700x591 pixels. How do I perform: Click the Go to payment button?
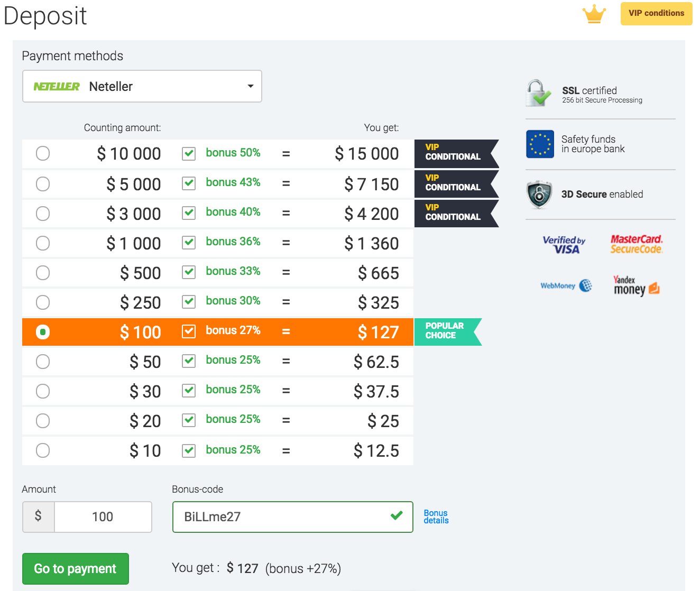(x=76, y=569)
